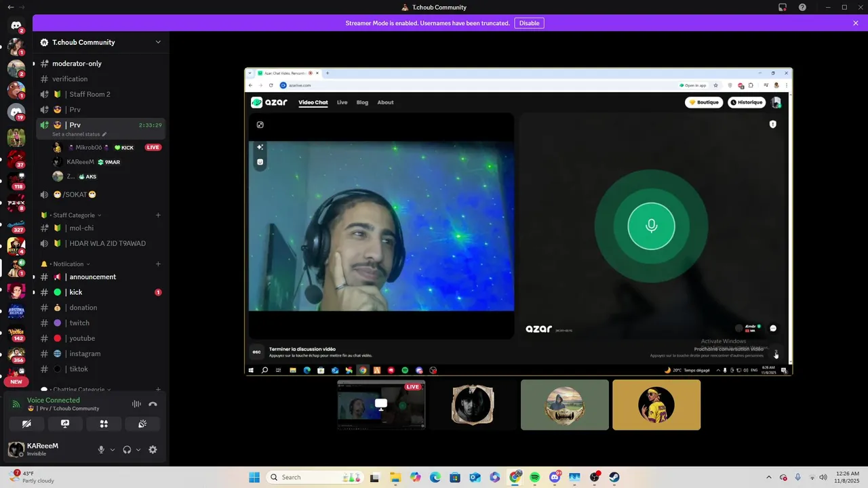Open Discord user settings gear
The image size is (868, 488).
click(x=153, y=449)
